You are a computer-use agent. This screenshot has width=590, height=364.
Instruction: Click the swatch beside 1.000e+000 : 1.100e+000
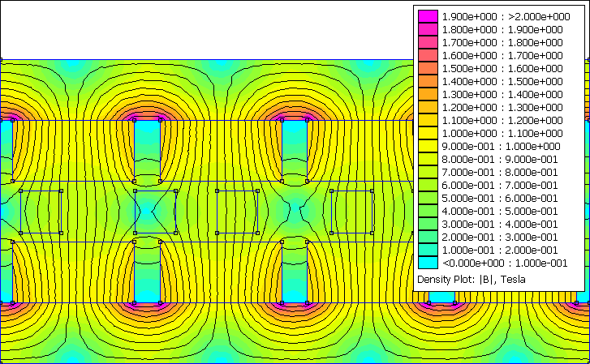click(428, 133)
